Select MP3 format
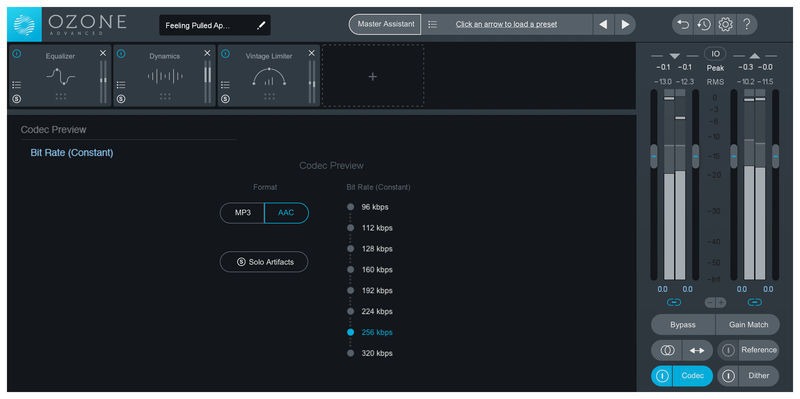Screen dimensions: 800x399 point(242,213)
